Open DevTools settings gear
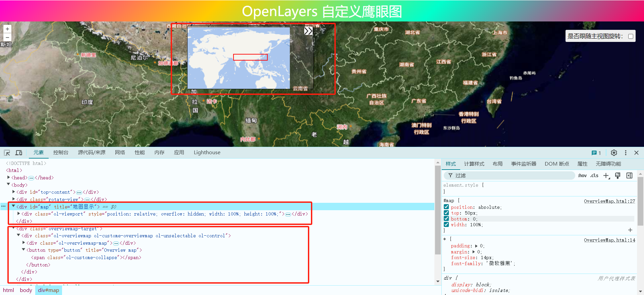The height and width of the screenshot is (295, 644). (614, 153)
